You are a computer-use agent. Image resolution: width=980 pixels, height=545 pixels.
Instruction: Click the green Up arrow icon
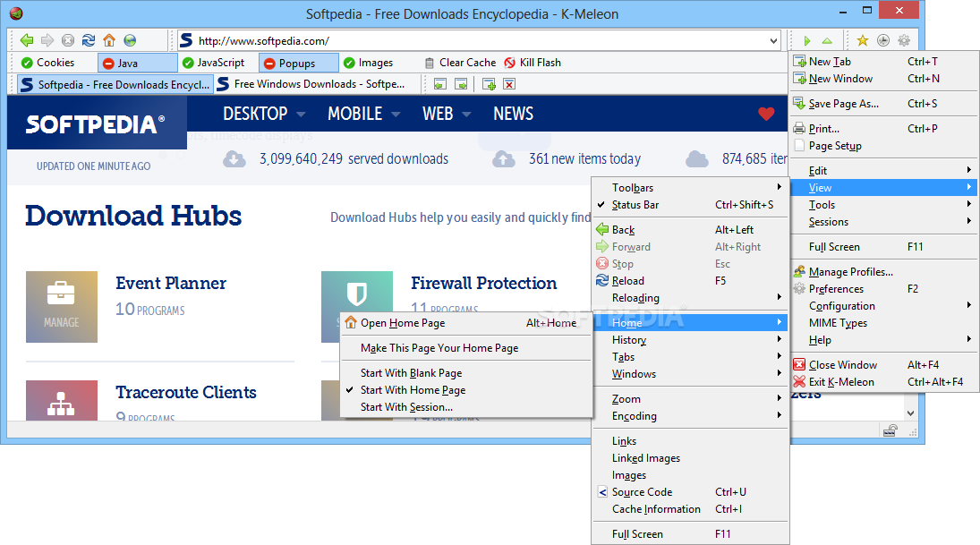(827, 40)
